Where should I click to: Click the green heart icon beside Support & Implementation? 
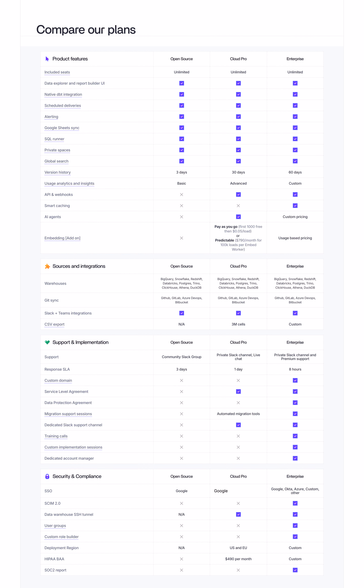pyautogui.click(x=47, y=342)
